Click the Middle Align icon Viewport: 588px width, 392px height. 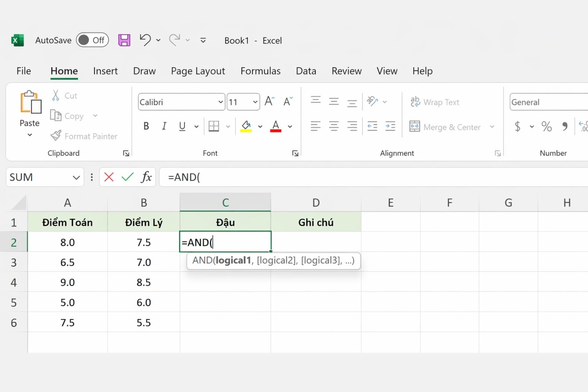tap(334, 101)
